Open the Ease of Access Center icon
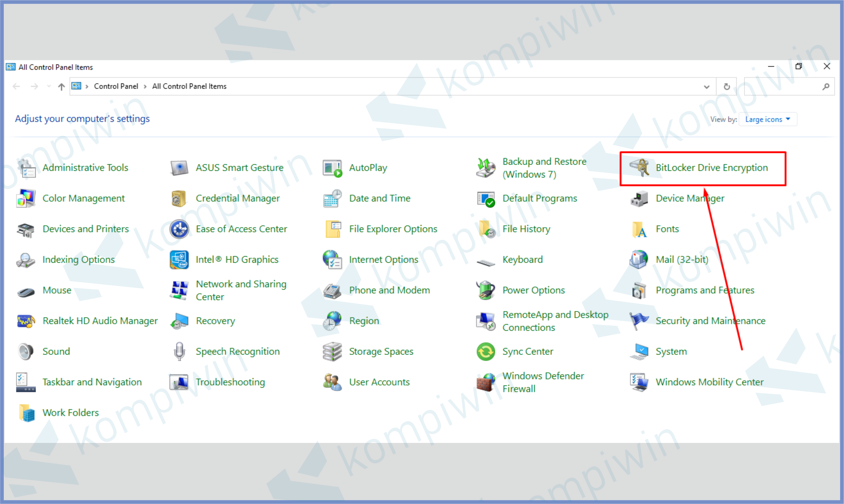Image resolution: width=844 pixels, height=504 pixels. [179, 229]
